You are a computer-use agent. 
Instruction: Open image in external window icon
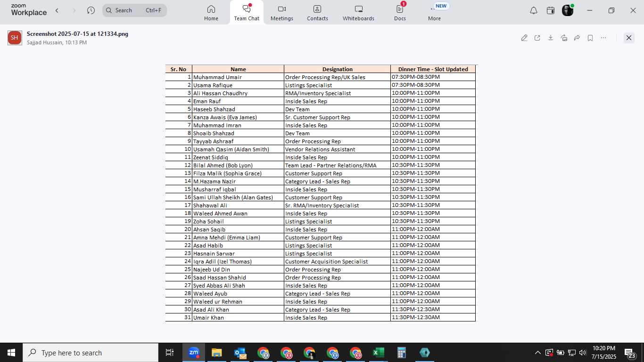537,38
